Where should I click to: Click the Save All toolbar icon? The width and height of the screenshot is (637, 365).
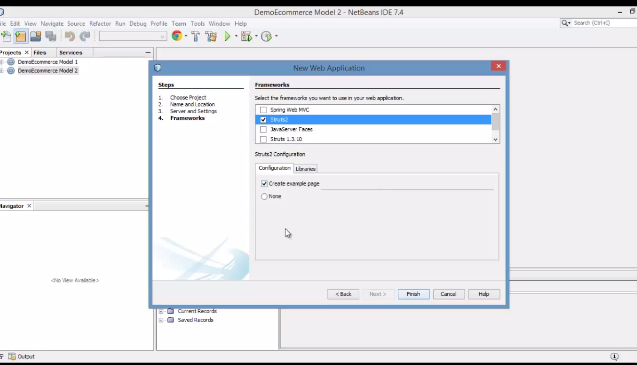tap(51, 37)
